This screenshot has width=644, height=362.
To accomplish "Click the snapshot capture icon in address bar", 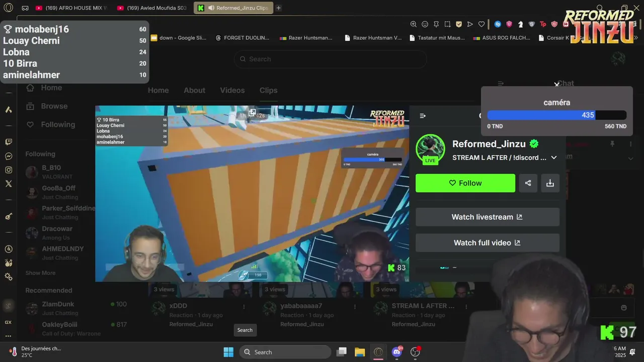I will click(x=447, y=24).
